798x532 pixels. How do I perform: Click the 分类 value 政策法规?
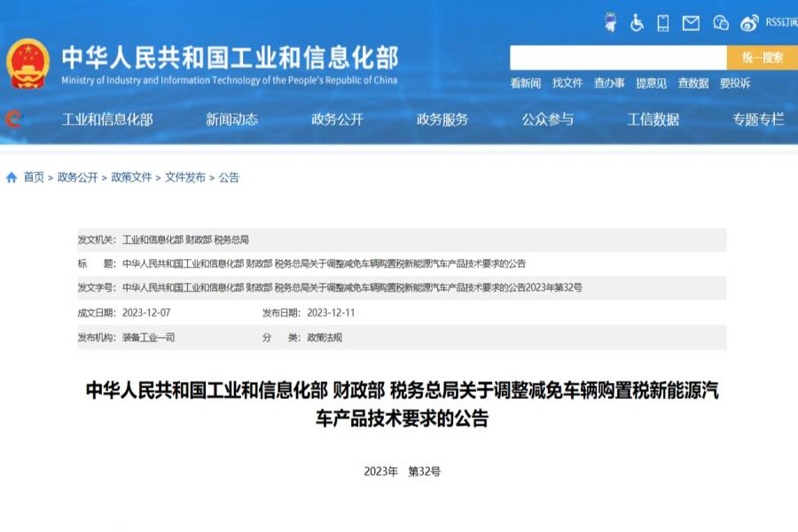pyautogui.click(x=325, y=337)
